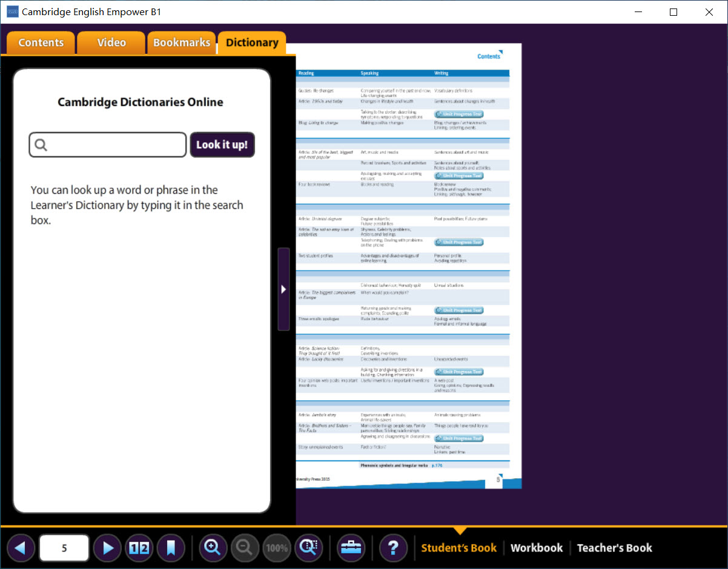This screenshot has width=728, height=569.
Task: Zoom in with the plus magnifier
Action: pyautogui.click(x=213, y=548)
